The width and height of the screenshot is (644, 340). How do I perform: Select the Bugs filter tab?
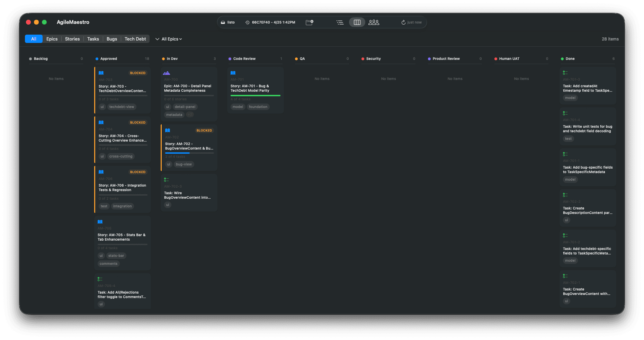[x=112, y=39]
